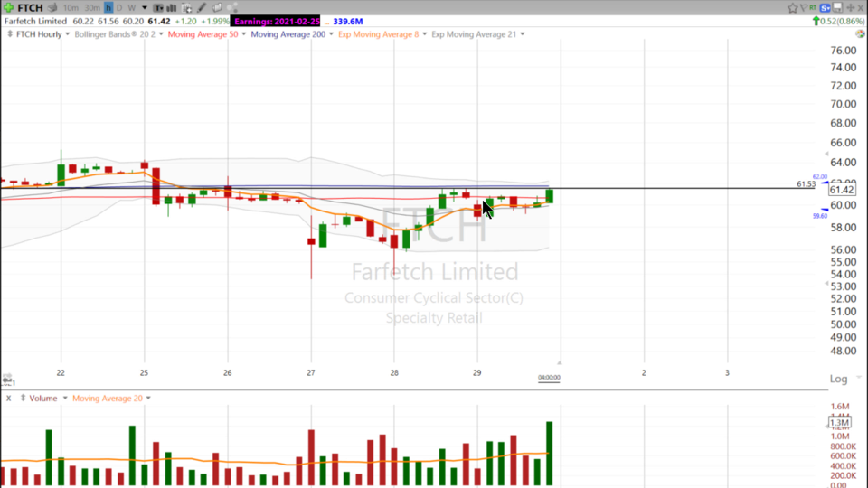Click the 04:00:00 time marker
The image size is (868, 488).
point(549,378)
